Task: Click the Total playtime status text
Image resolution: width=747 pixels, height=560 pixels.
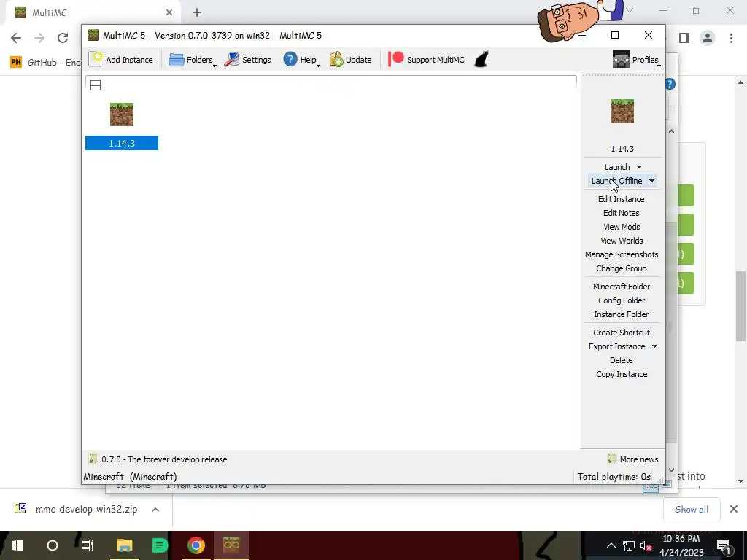Action: coord(614,477)
